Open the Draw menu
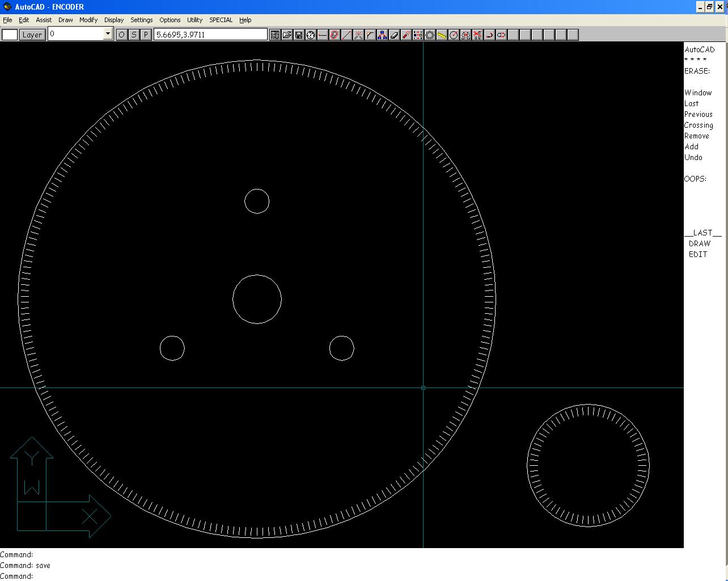This screenshot has width=728, height=581. [x=66, y=20]
